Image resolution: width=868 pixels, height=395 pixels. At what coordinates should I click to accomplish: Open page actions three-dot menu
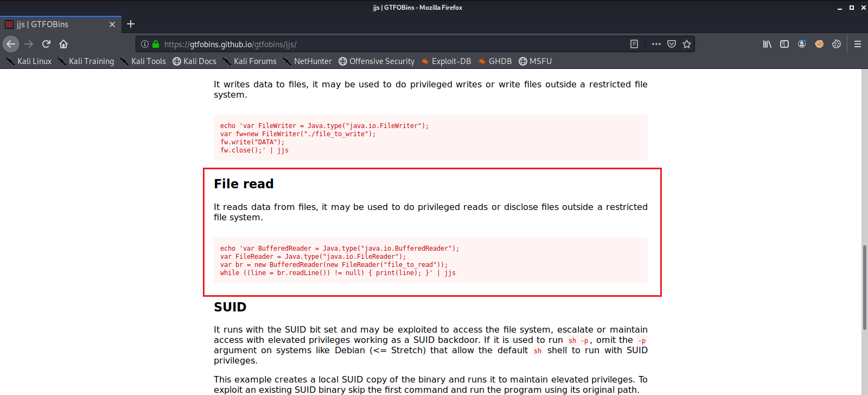pyautogui.click(x=656, y=44)
